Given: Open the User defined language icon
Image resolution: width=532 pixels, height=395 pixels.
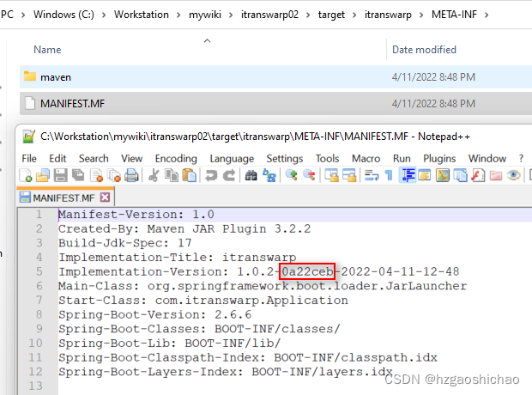Looking at the screenshot, I should pyautogui.click(x=425, y=175).
